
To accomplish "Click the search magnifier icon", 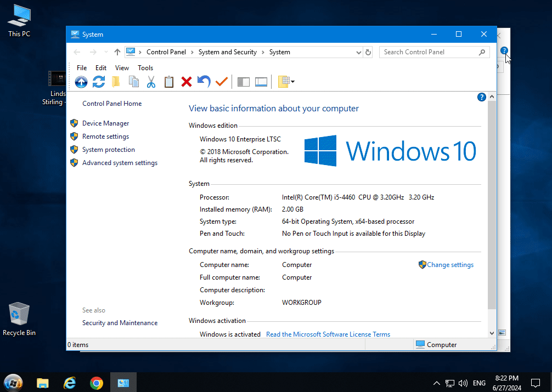I will click(482, 53).
